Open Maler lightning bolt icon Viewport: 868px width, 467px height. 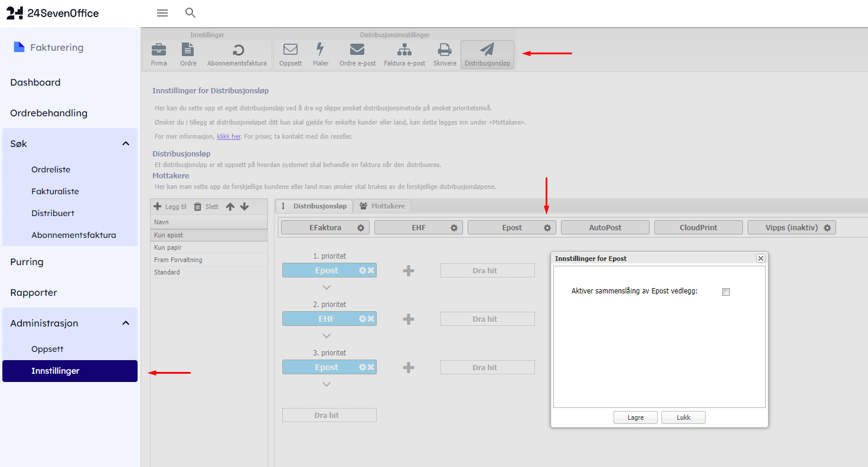pyautogui.click(x=321, y=50)
